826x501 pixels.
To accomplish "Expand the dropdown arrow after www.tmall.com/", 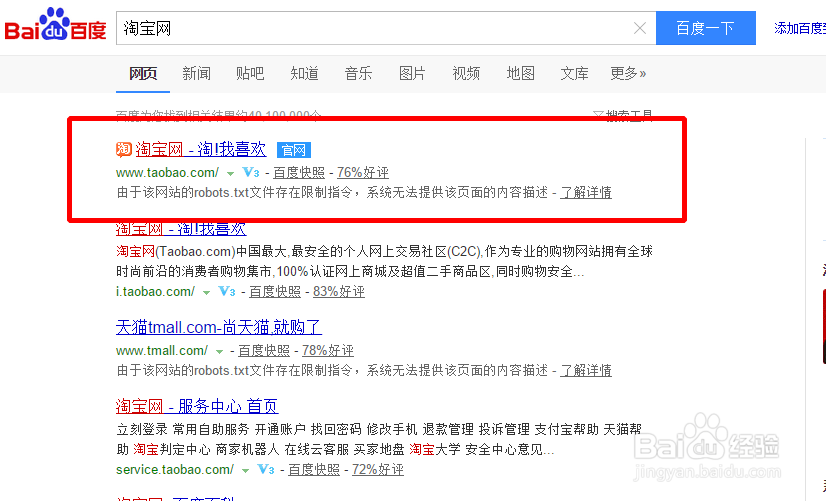I will click(x=219, y=351).
